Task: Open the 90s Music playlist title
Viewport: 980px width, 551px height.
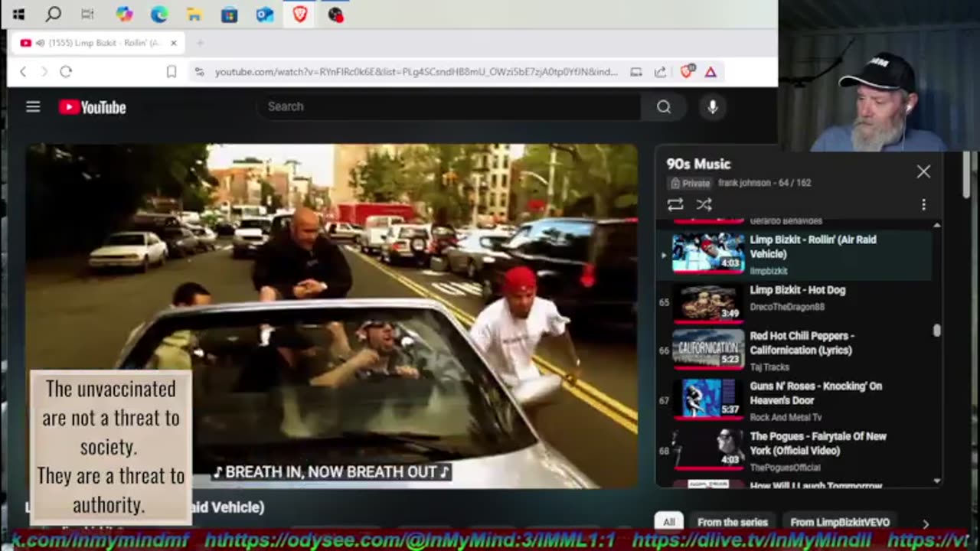Action: click(698, 164)
